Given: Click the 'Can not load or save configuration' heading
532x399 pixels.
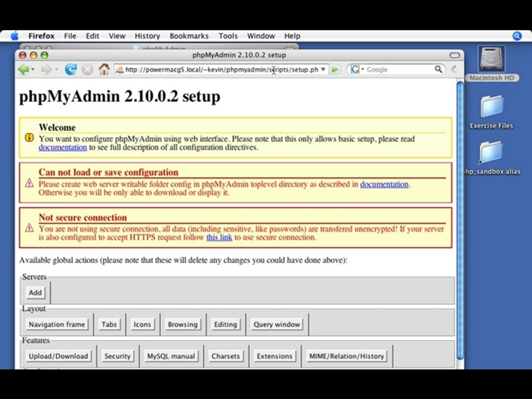Looking at the screenshot, I should (x=108, y=172).
